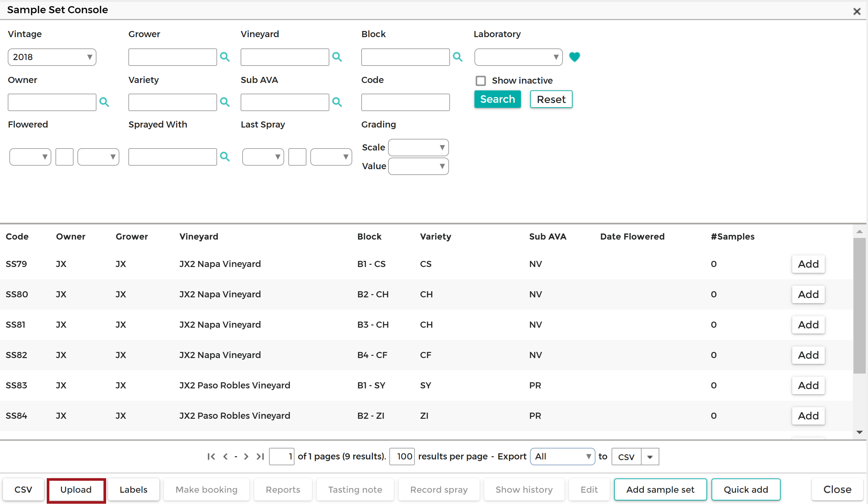Click the Code filter input field
Image resolution: width=868 pixels, height=504 pixels.
tap(405, 102)
